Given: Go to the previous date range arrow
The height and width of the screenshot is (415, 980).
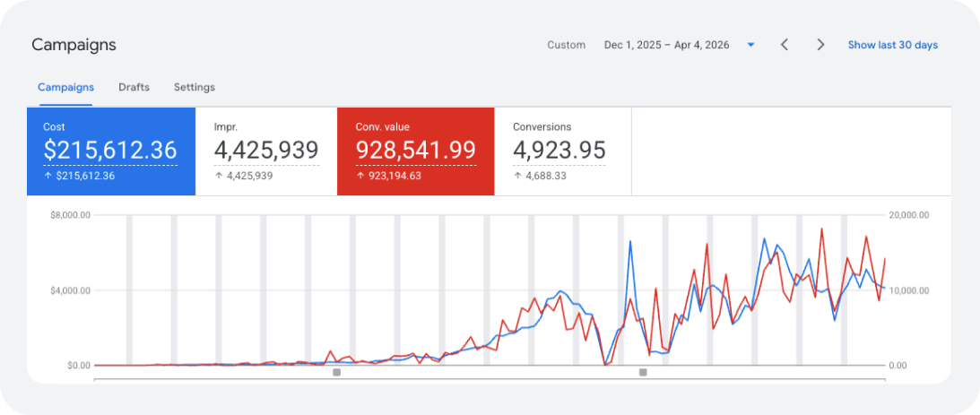Looking at the screenshot, I should [x=785, y=45].
